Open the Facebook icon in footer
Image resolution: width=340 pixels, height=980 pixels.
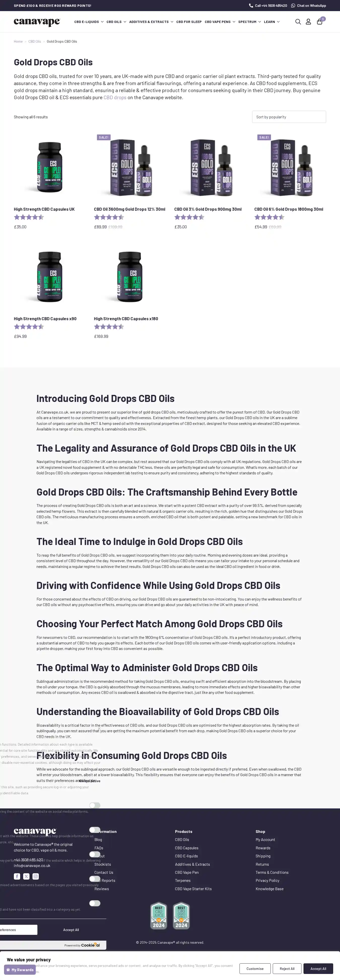coord(17,876)
